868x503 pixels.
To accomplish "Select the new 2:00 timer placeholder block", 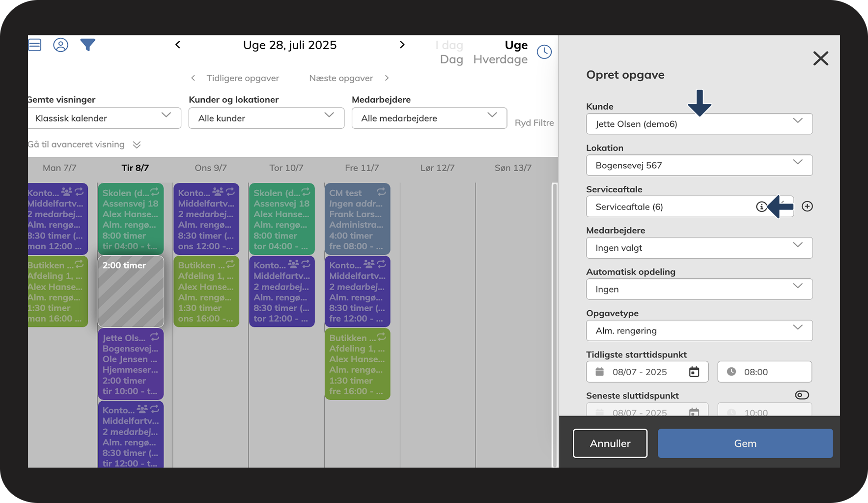I will click(x=131, y=291).
